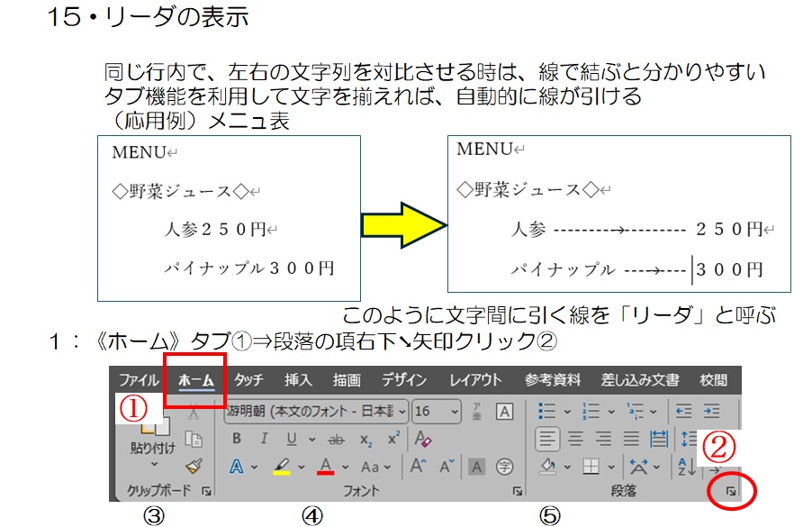Open the ファイル menu

click(x=139, y=380)
